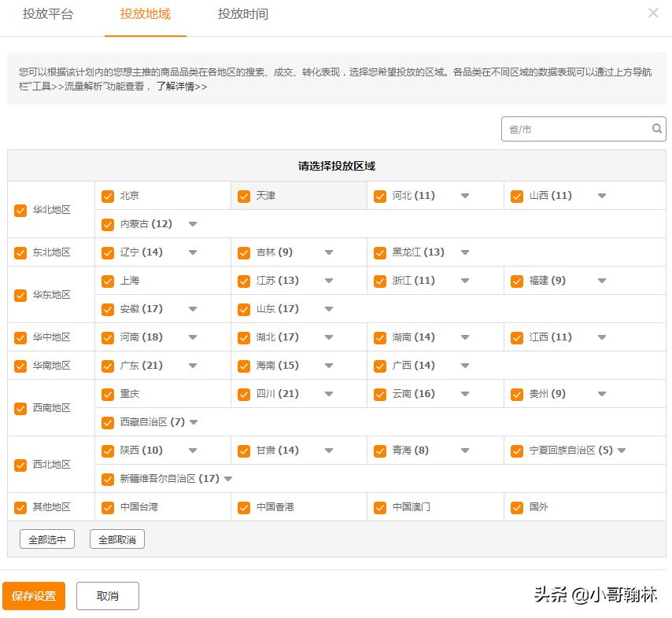672x618 pixels.
Task: Click the 全部取消 button
Action: tap(116, 539)
